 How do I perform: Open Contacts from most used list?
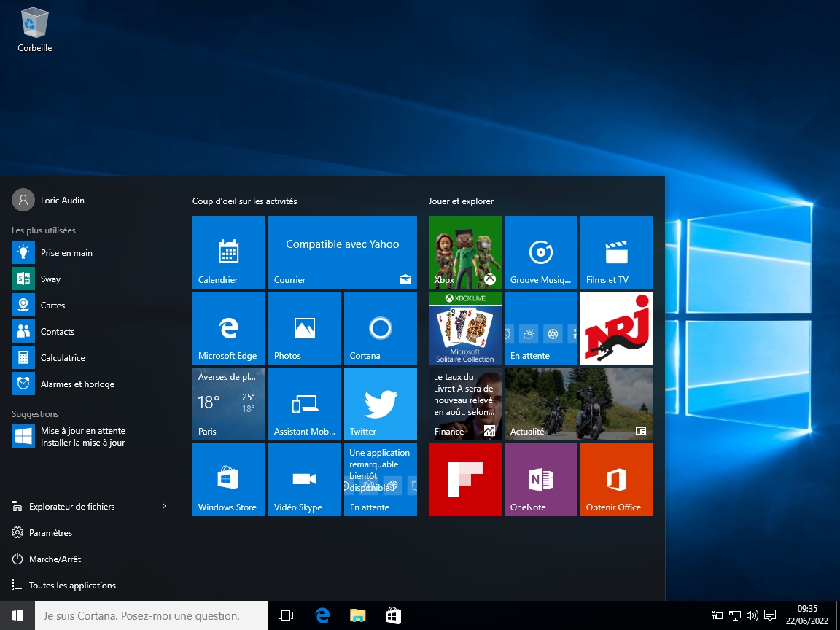[x=91, y=331]
